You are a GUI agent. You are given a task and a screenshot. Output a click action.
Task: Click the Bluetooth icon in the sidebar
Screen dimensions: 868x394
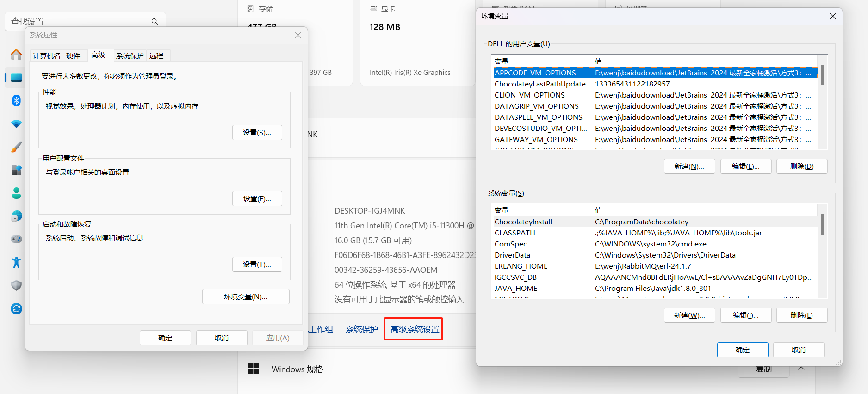[x=16, y=100]
